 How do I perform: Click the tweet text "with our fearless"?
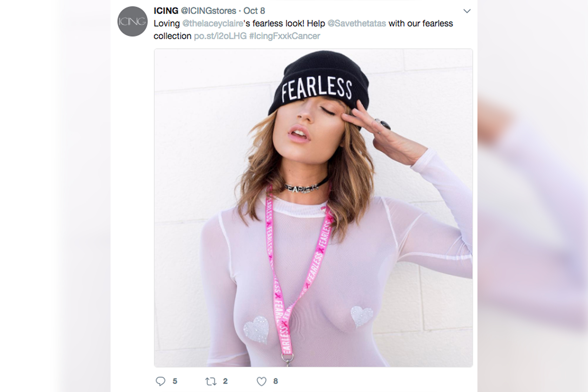coord(421,24)
